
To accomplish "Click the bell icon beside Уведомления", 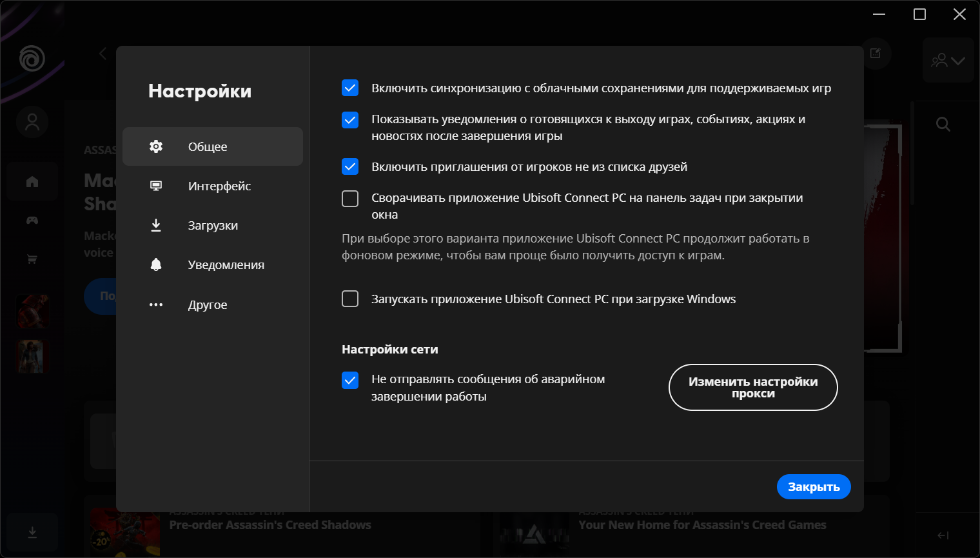I will tap(156, 264).
